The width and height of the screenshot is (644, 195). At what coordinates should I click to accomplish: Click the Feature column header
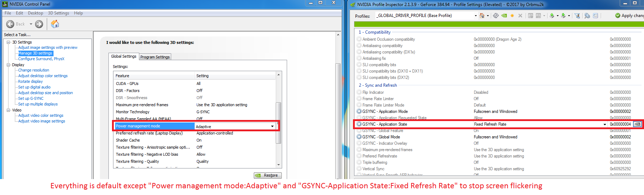(154, 76)
